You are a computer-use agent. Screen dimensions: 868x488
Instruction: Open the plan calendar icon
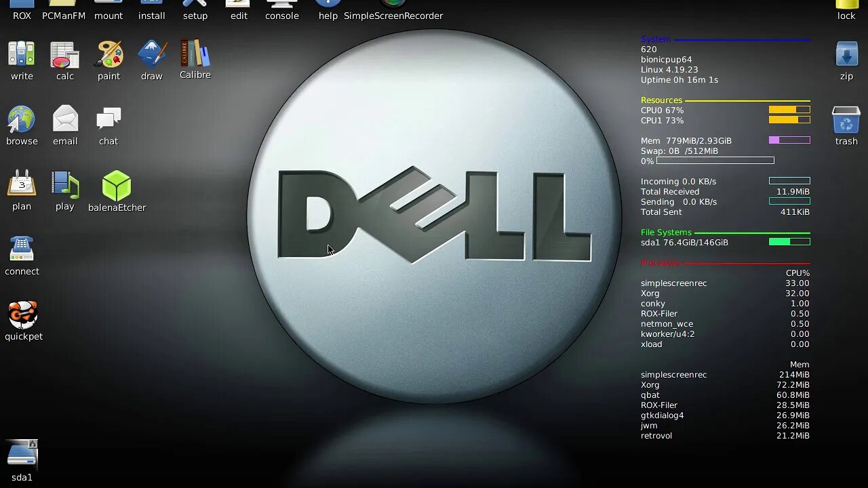coord(22,184)
